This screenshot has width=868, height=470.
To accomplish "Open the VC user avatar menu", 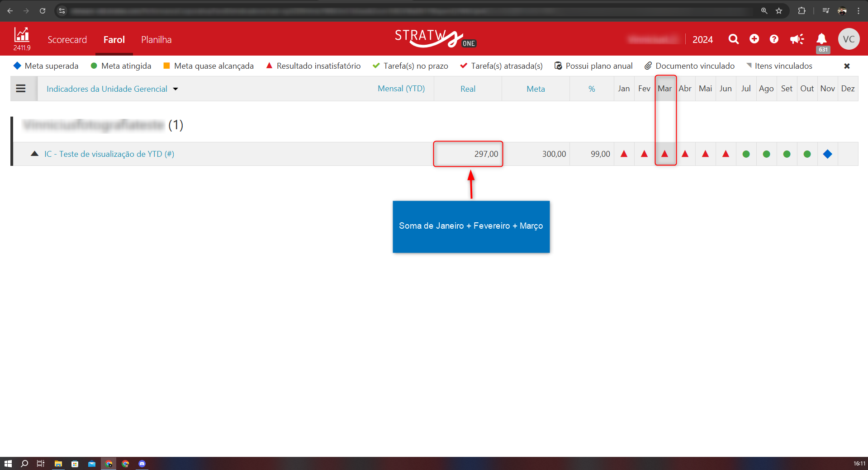I will pyautogui.click(x=849, y=39).
